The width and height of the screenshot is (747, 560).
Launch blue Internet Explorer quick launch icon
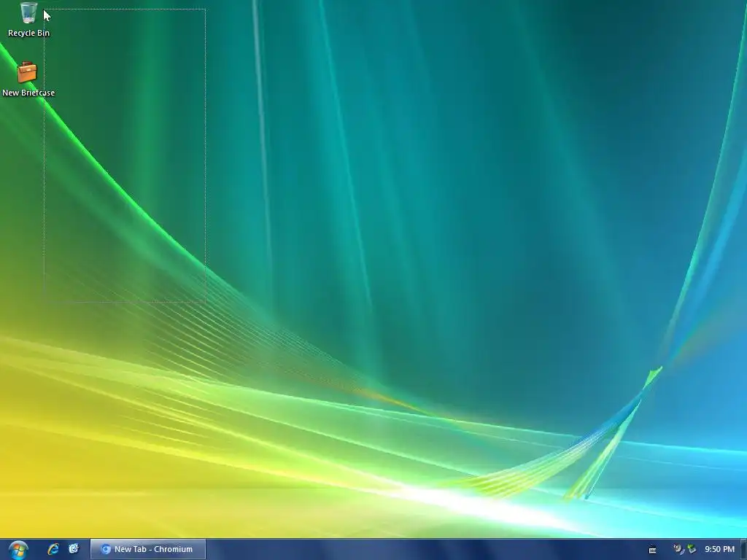[53, 549]
